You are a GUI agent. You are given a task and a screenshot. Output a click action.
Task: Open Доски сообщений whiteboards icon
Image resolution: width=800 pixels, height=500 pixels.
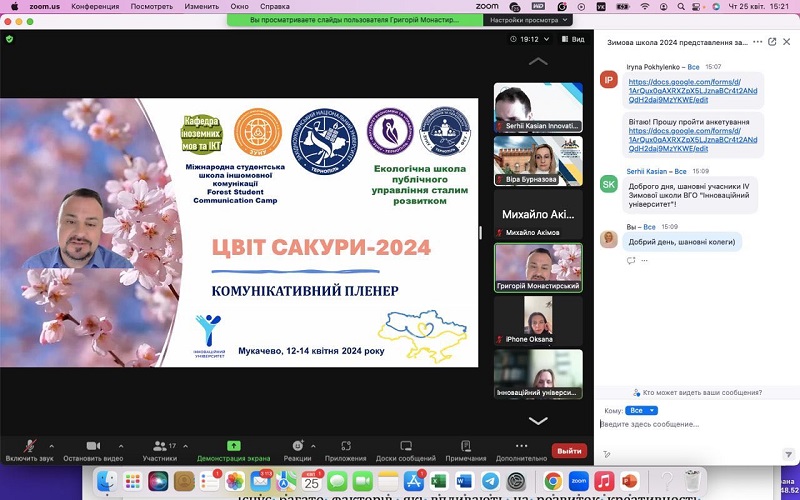(x=406, y=446)
